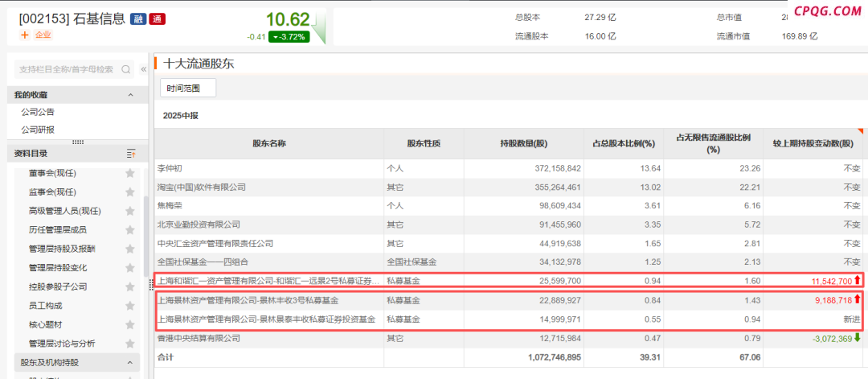Click the red 通 connect badge
This screenshot has height=379, width=868.
(158, 19)
